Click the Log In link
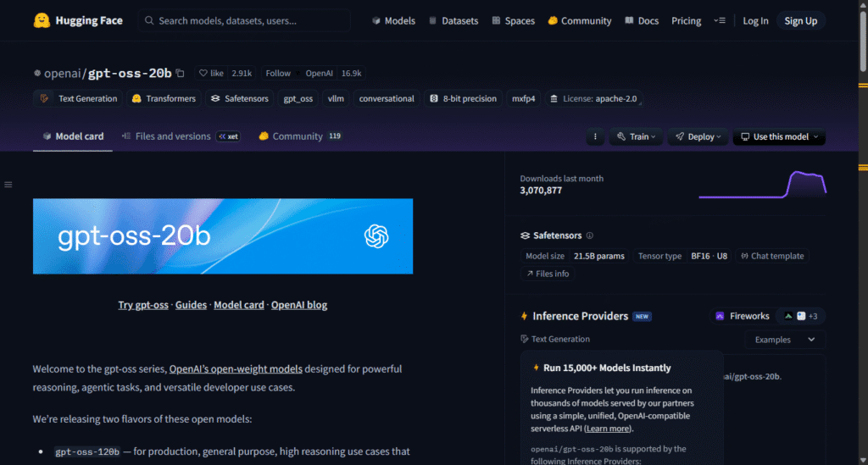The image size is (868, 465). (x=755, y=20)
